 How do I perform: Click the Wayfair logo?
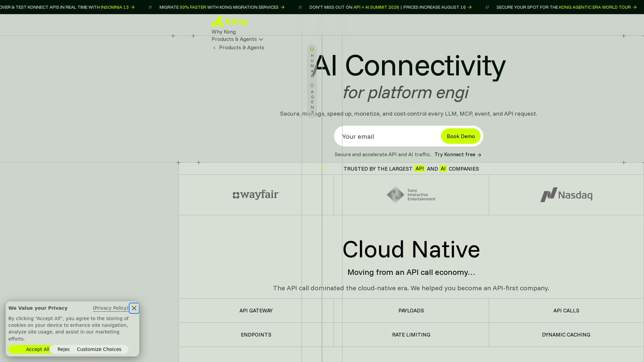pyautogui.click(x=256, y=195)
